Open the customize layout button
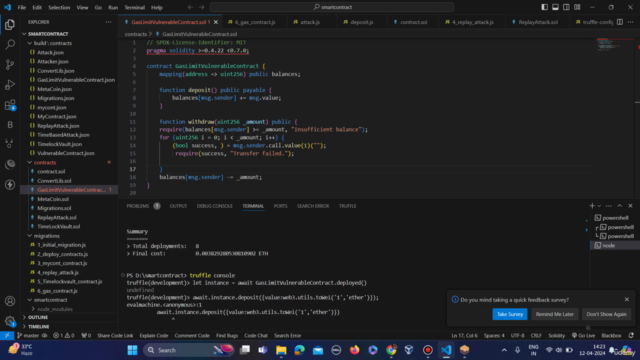Screen dimensions: 640x360 coord(577,7)
